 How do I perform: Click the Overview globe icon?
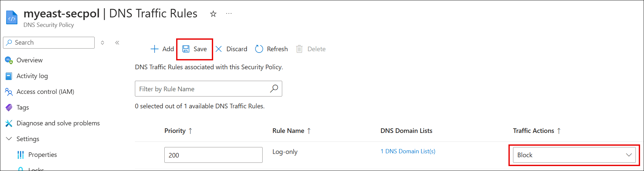[9, 60]
